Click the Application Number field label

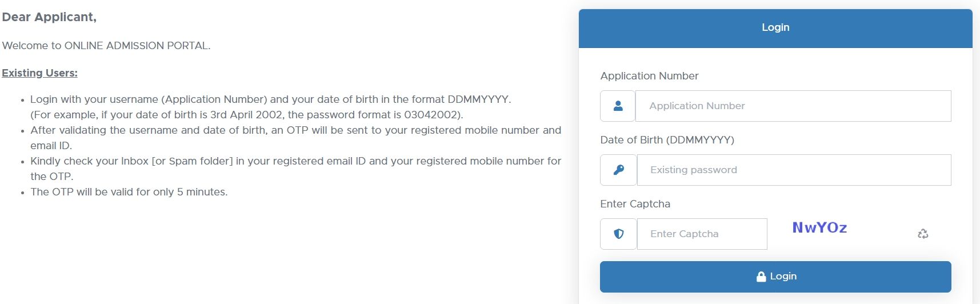pos(649,76)
